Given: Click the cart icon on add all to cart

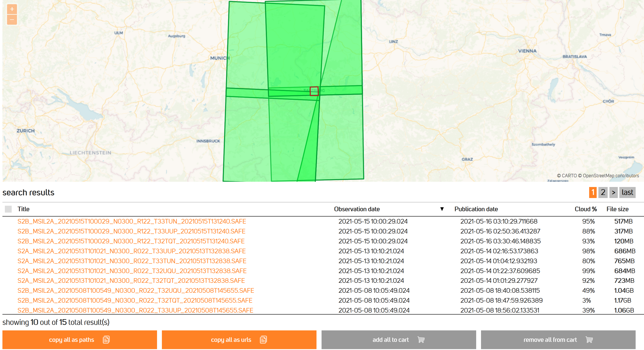Looking at the screenshot, I should coord(421,339).
